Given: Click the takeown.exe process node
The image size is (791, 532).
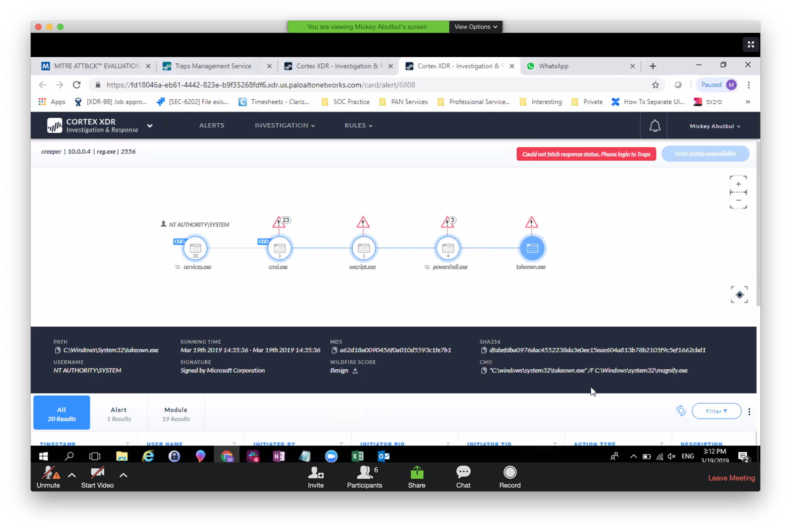Looking at the screenshot, I should click(x=532, y=248).
